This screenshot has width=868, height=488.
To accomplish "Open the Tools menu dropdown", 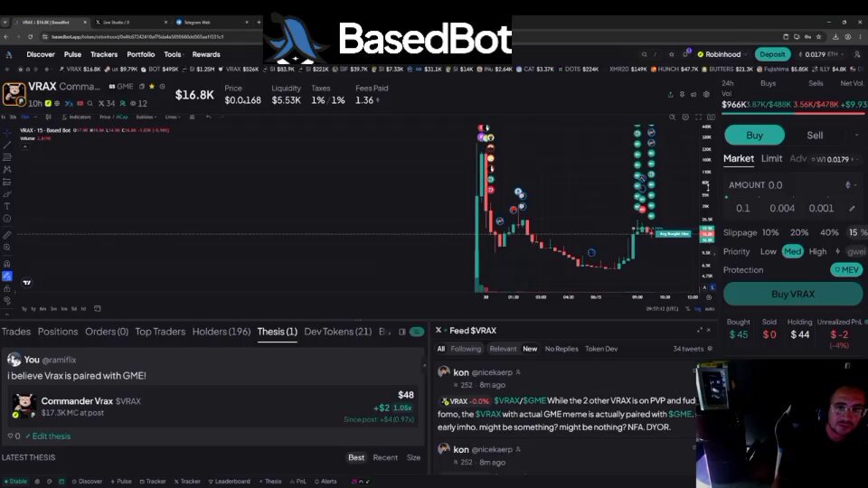I will coord(174,54).
